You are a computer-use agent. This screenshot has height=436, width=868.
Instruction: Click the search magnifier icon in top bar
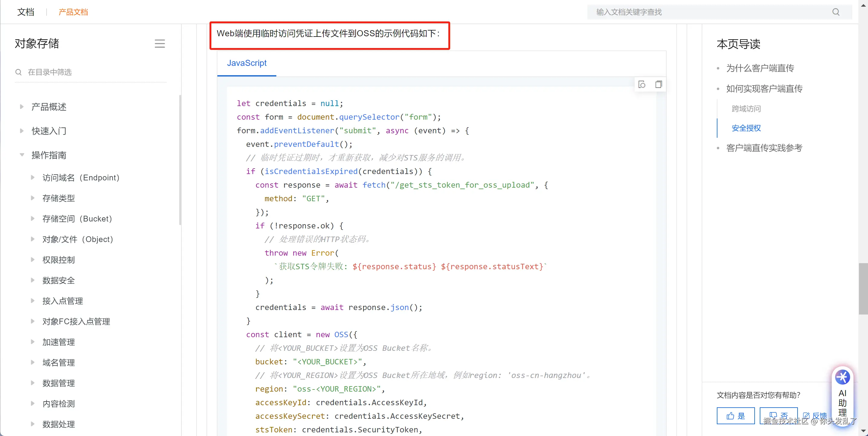click(836, 12)
